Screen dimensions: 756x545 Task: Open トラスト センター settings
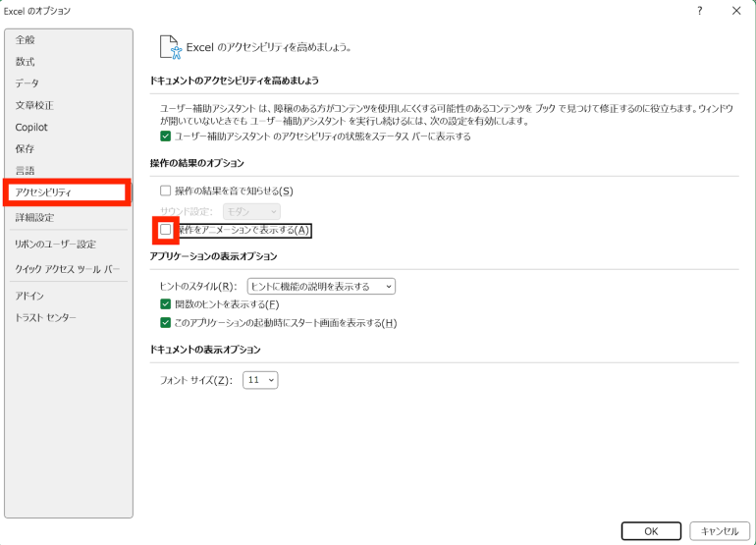tap(45, 317)
